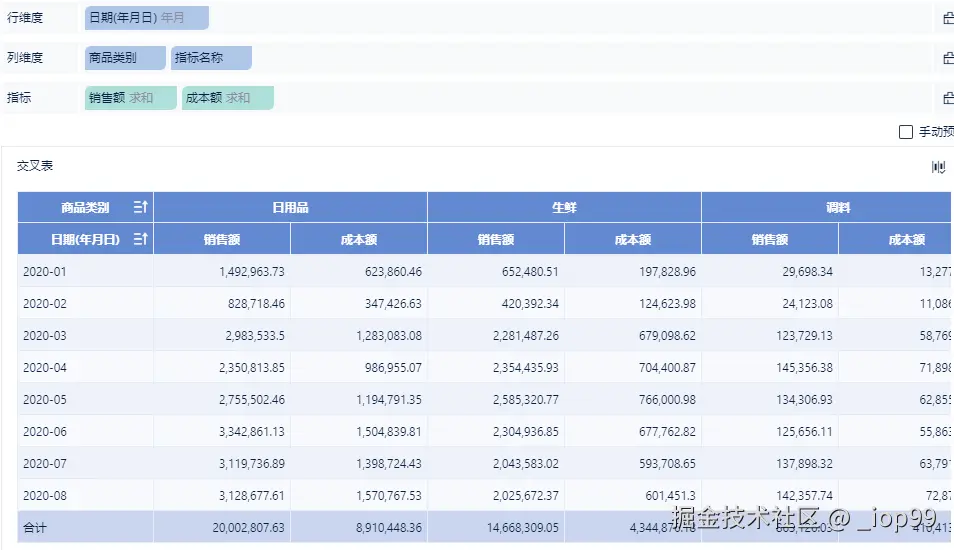
Task: Click the 日用品 column group header
Action: [x=290, y=207]
